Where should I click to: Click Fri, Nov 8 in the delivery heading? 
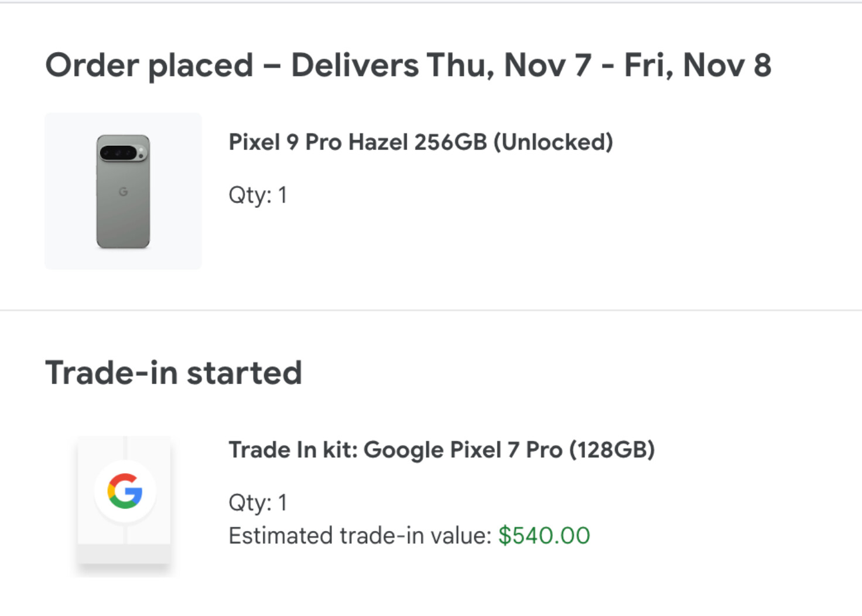click(x=697, y=65)
